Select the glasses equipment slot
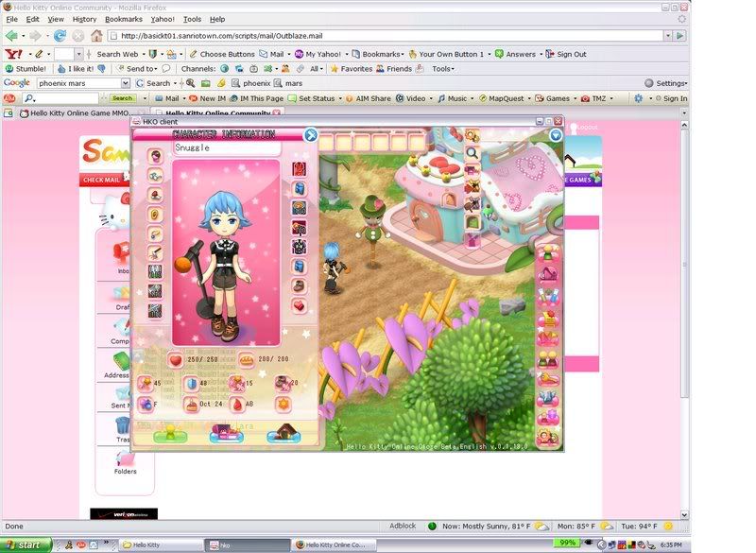 click(155, 176)
